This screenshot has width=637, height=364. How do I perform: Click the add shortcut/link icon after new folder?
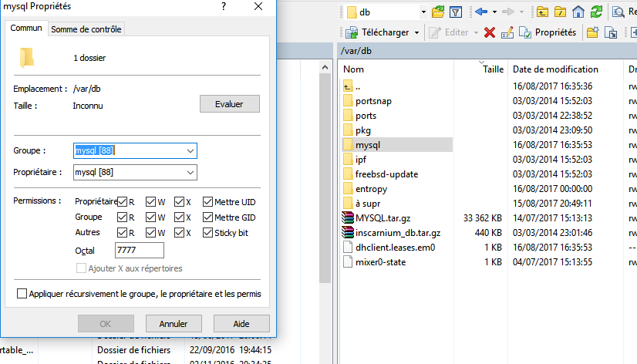611,32
